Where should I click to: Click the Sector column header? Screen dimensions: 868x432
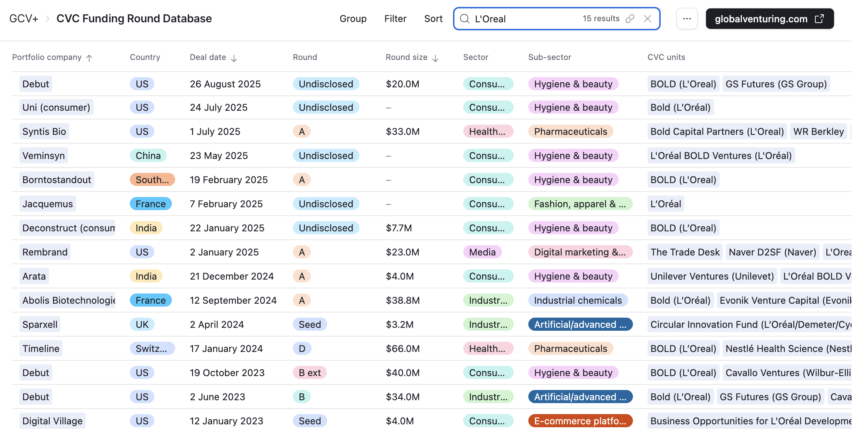[475, 57]
